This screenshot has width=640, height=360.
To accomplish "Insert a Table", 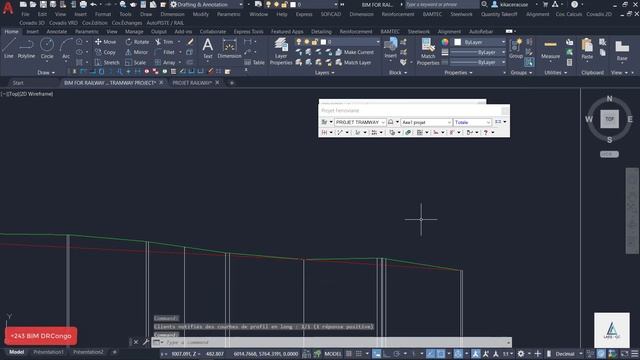I will (255, 62).
